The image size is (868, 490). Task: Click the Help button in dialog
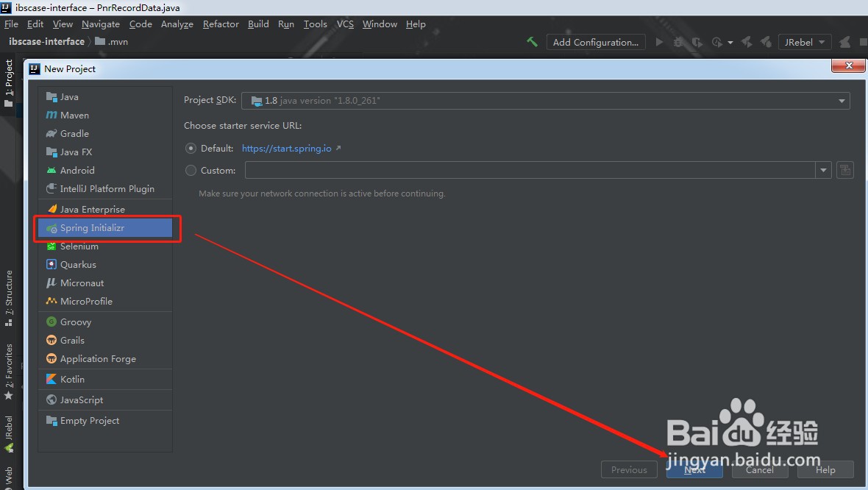click(825, 469)
